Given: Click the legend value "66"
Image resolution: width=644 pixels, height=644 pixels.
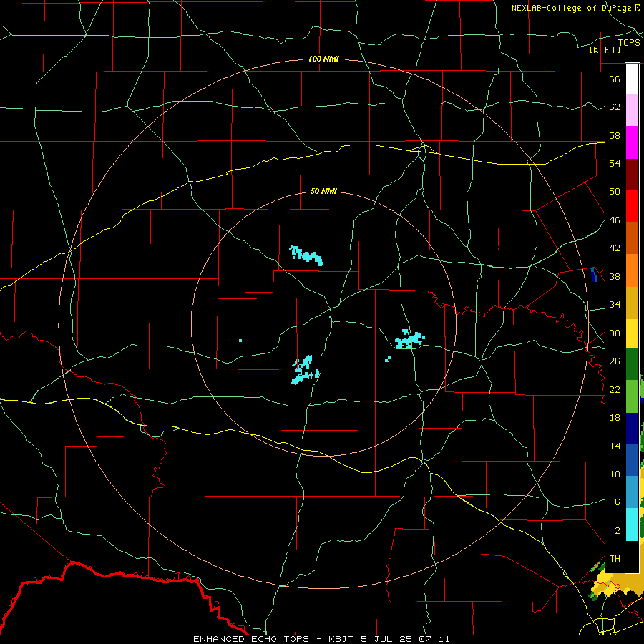Looking at the screenshot, I should [615, 79].
